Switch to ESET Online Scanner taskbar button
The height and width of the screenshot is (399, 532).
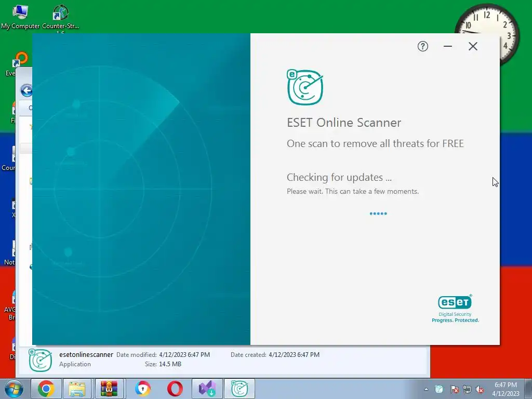[239, 389]
